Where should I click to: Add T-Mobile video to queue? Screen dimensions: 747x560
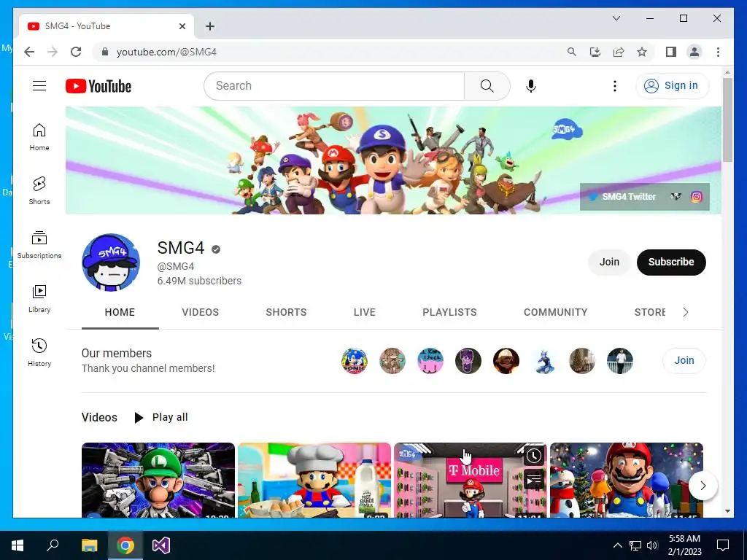(x=533, y=480)
